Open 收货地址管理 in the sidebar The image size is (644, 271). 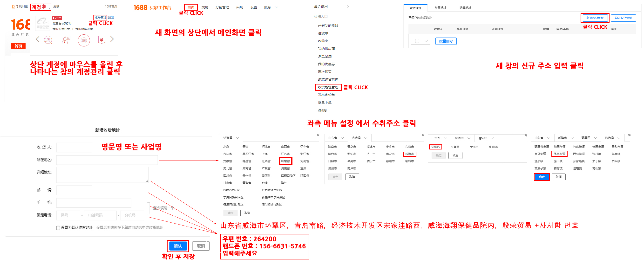(328, 87)
